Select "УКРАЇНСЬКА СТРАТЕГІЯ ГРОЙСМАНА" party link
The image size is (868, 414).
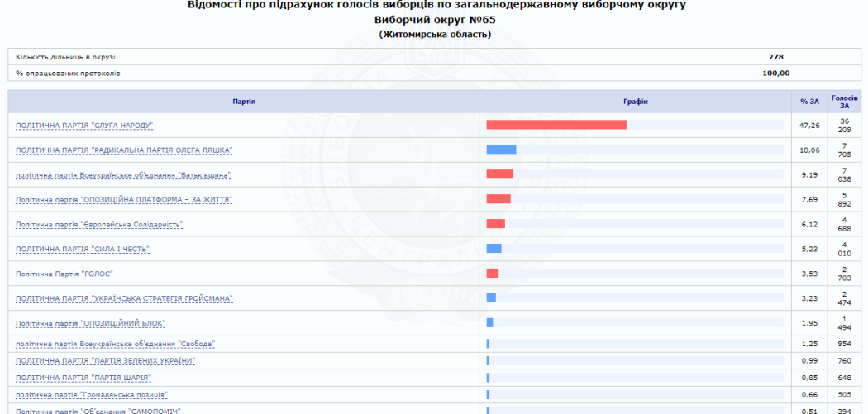124,298
